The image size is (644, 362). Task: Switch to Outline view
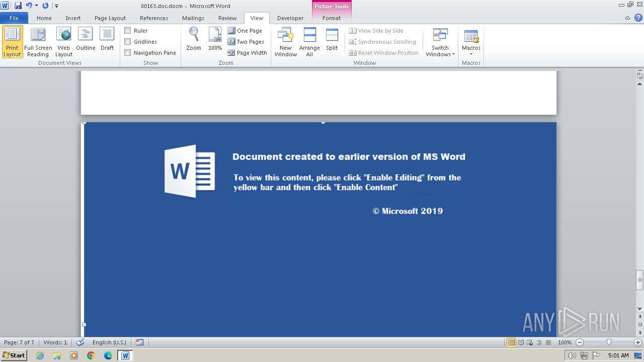86,39
